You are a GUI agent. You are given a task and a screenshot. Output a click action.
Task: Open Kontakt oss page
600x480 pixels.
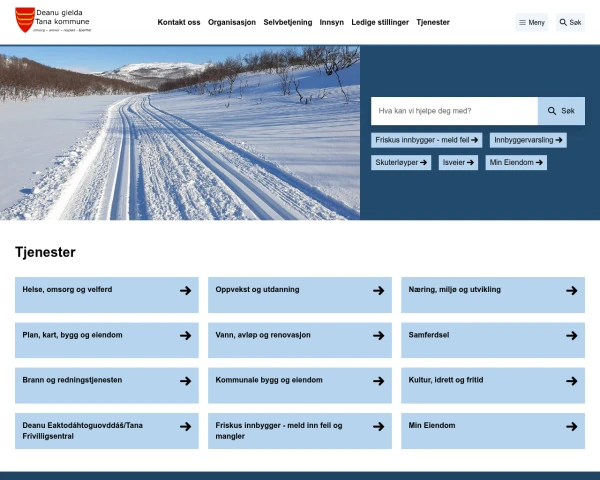tap(179, 22)
